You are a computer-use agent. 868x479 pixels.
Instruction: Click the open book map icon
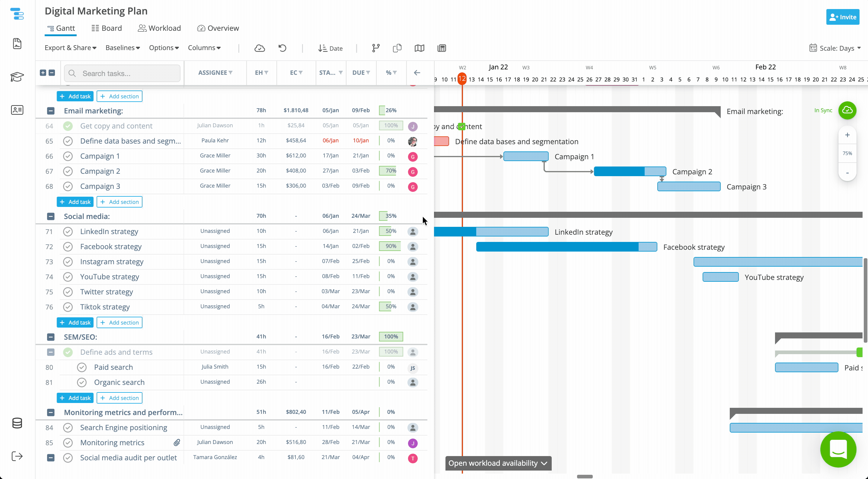pyautogui.click(x=419, y=48)
